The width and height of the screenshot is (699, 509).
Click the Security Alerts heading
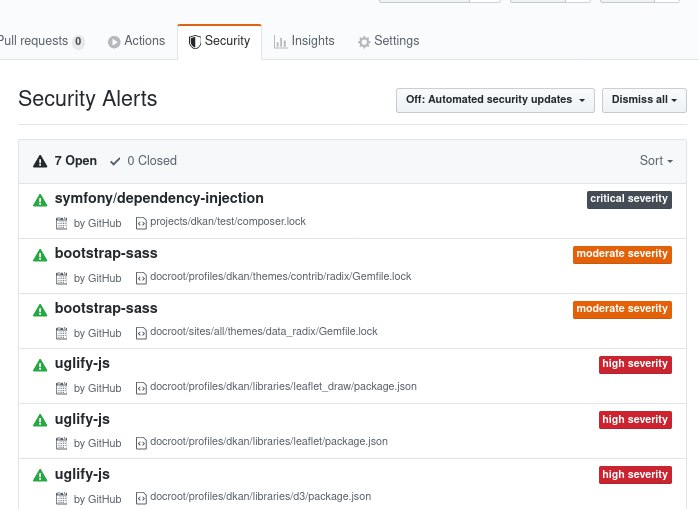pyautogui.click(x=88, y=99)
